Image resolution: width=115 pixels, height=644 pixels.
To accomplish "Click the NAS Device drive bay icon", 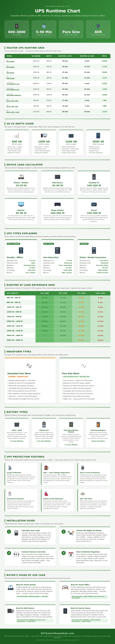I will click(57, 177).
